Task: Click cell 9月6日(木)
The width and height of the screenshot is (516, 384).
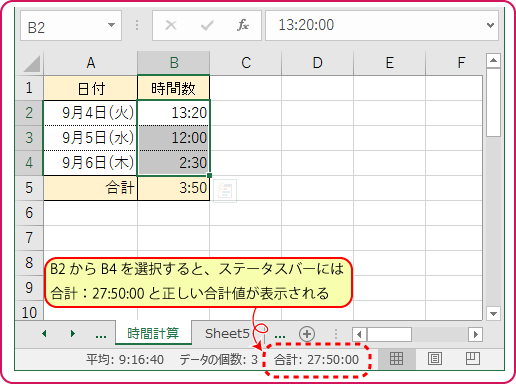Action: tap(90, 163)
